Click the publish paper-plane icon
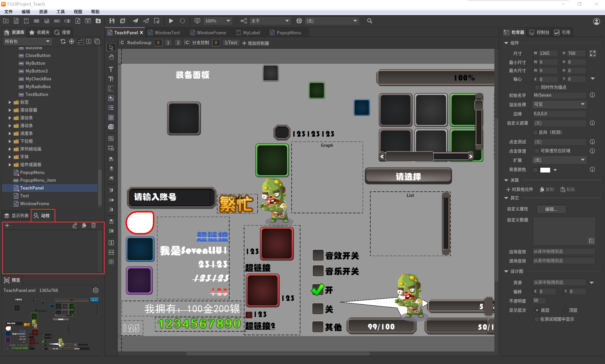The image size is (605, 364). [135, 21]
